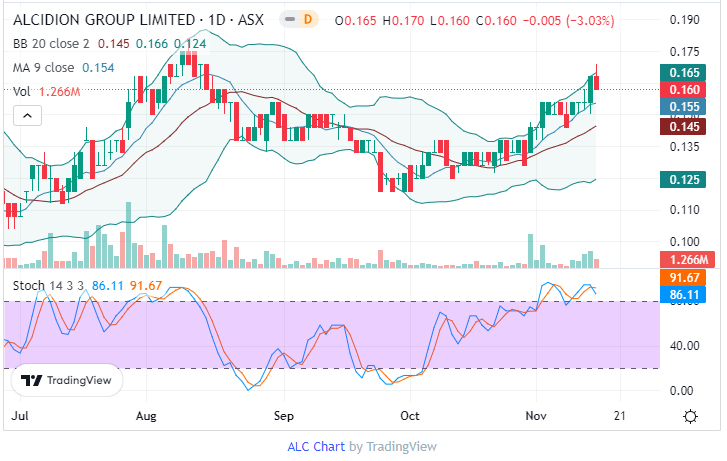Collapse the indicator legend with the arrow
This screenshot has height=461, width=727.
click(26, 116)
